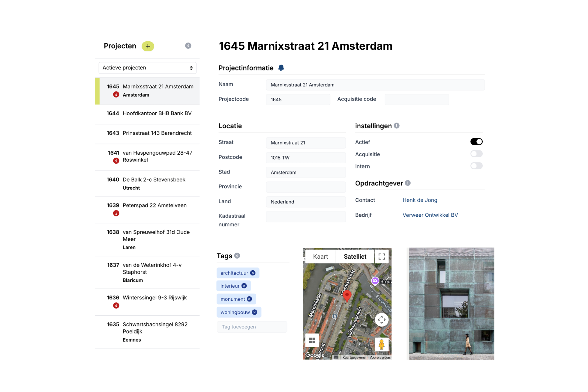Open the map layers grid icon
This screenshot has height=392, width=588.
coord(312,340)
